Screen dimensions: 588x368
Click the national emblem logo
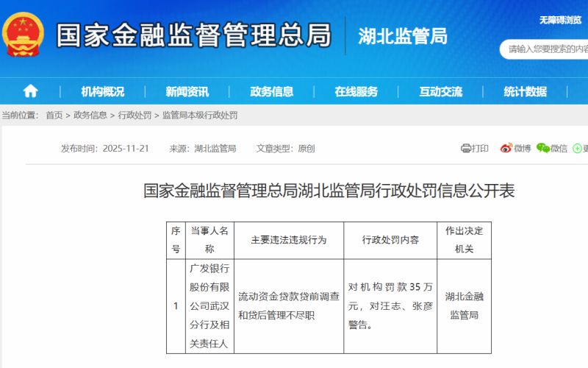coord(23,35)
